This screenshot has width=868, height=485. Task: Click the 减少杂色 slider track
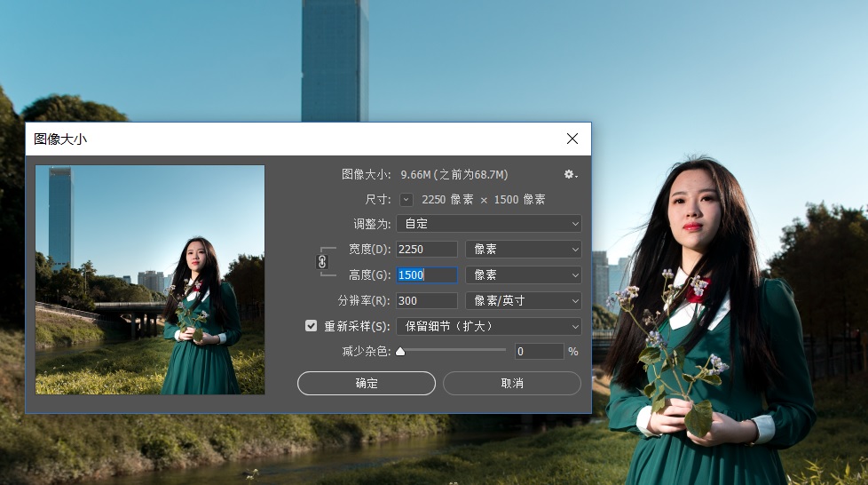pyautogui.click(x=453, y=350)
